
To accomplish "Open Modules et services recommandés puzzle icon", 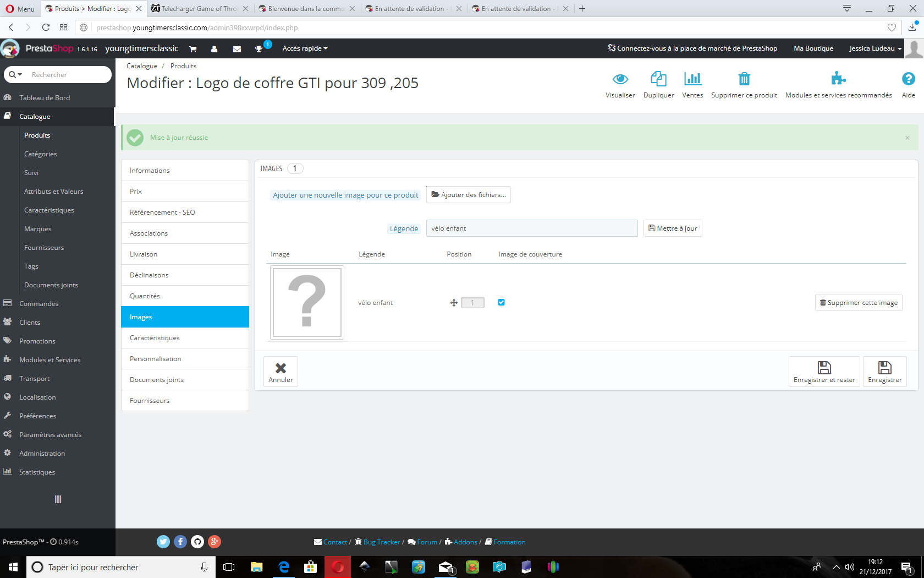I will click(838, 79).
